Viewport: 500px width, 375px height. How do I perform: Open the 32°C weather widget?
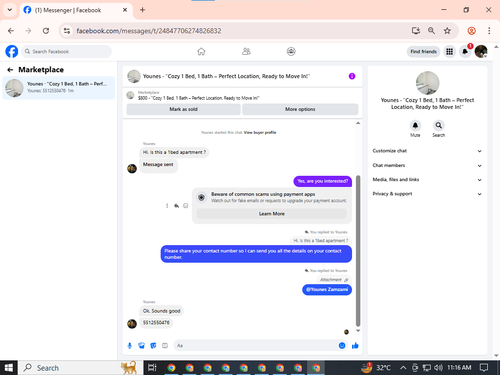point(376,368)
